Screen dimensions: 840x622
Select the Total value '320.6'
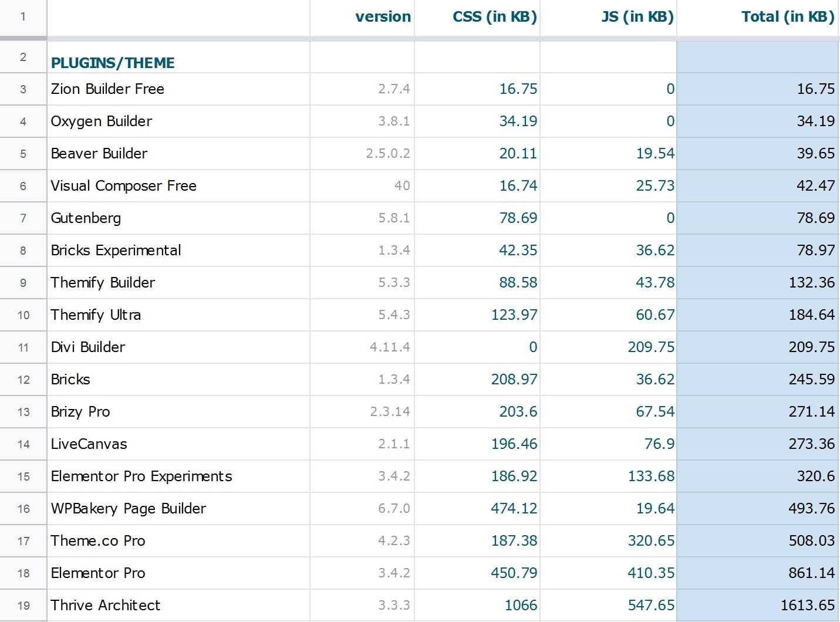758,476
